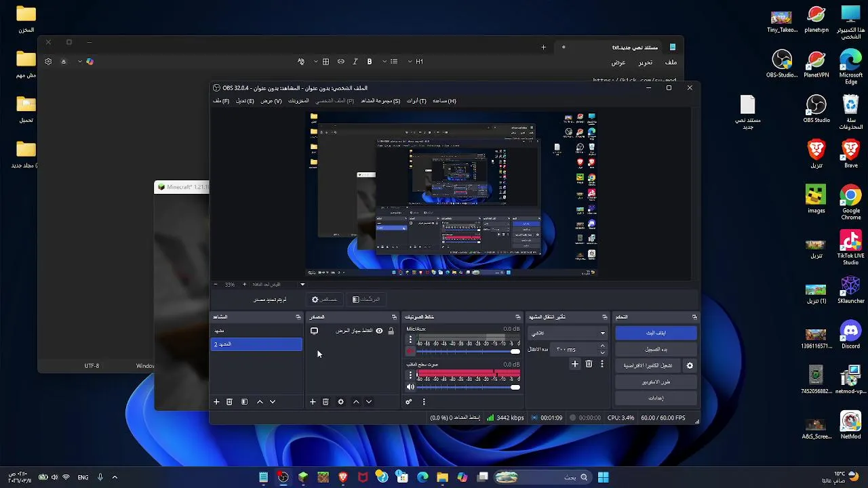Image resolution: width=868 pixels, height=488 pixels.
Task: Click the Mic/Aux volume slider
Action: (468, 351)
